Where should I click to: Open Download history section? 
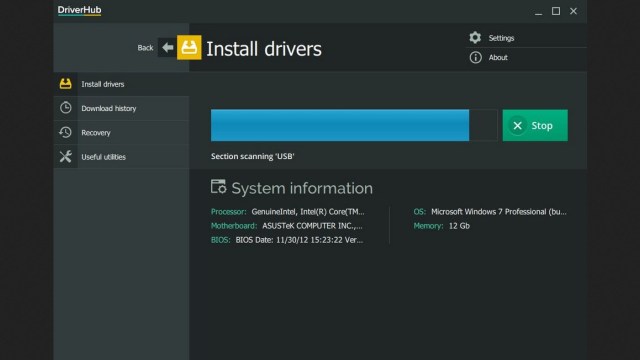[x=121, y=108]
